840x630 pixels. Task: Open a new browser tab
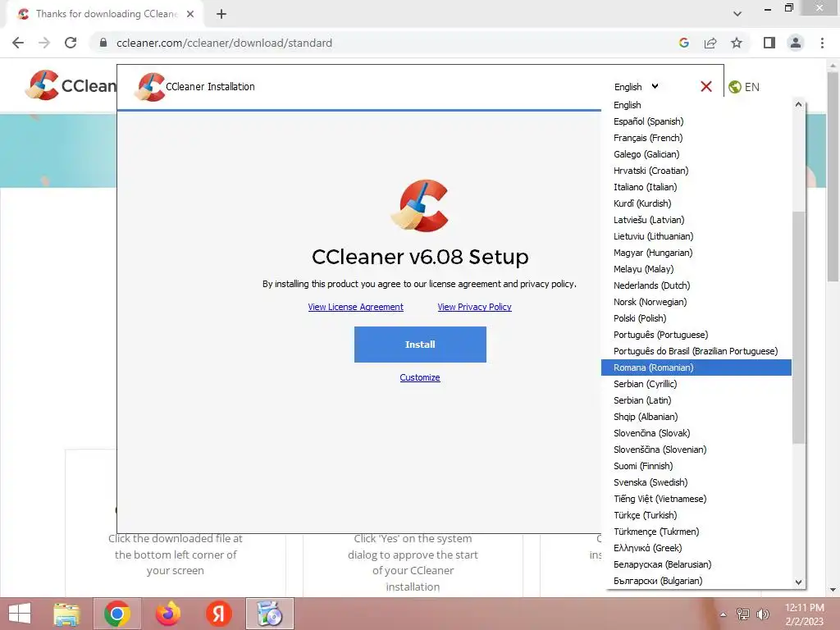[221, 14]
